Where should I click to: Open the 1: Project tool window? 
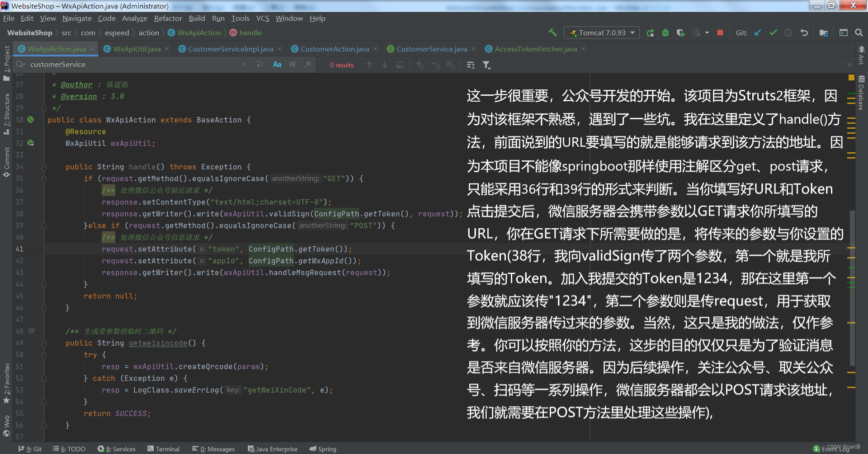tap(6, 63)
